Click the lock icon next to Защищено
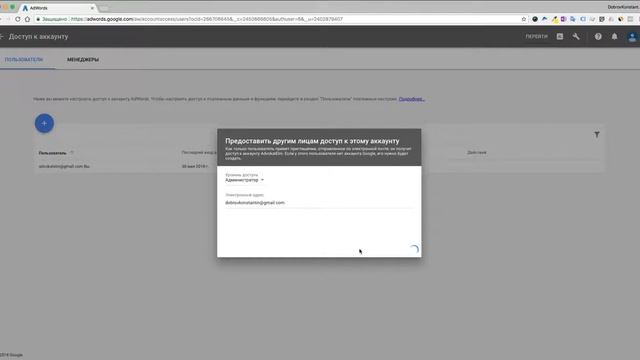Screen dimensions: 640x360 (x=38, y=19)
